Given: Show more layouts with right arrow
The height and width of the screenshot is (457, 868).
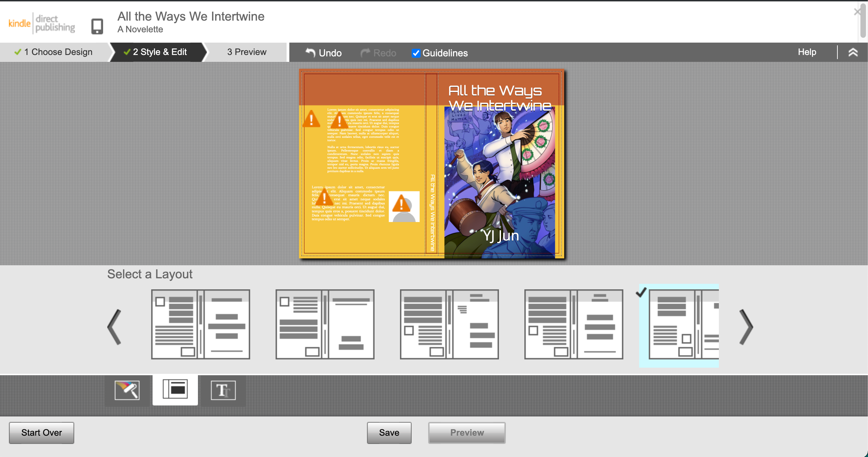Looking at the screenshot, I should tap(746, 327).
